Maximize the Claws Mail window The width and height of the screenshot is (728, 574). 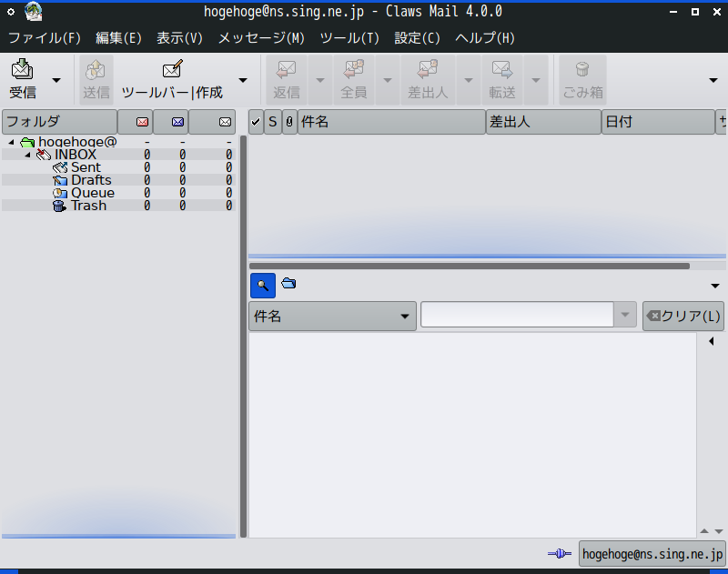point(695,12)
